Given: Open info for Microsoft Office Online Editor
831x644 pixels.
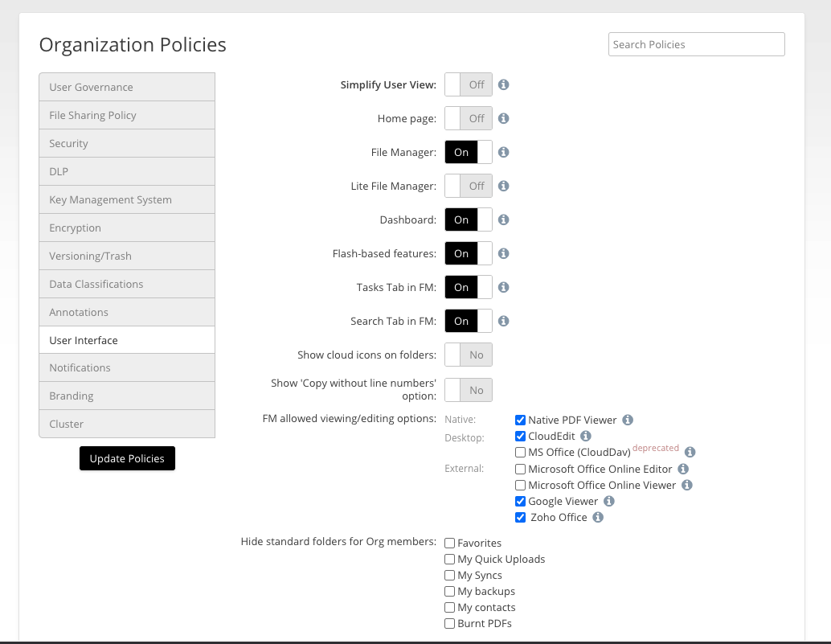Looking at the screenshot, I should point(683,469).
